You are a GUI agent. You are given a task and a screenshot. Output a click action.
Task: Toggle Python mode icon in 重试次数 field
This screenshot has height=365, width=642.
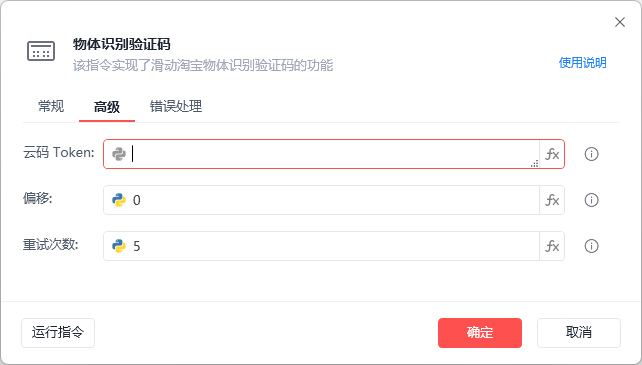tap(119, 246)
